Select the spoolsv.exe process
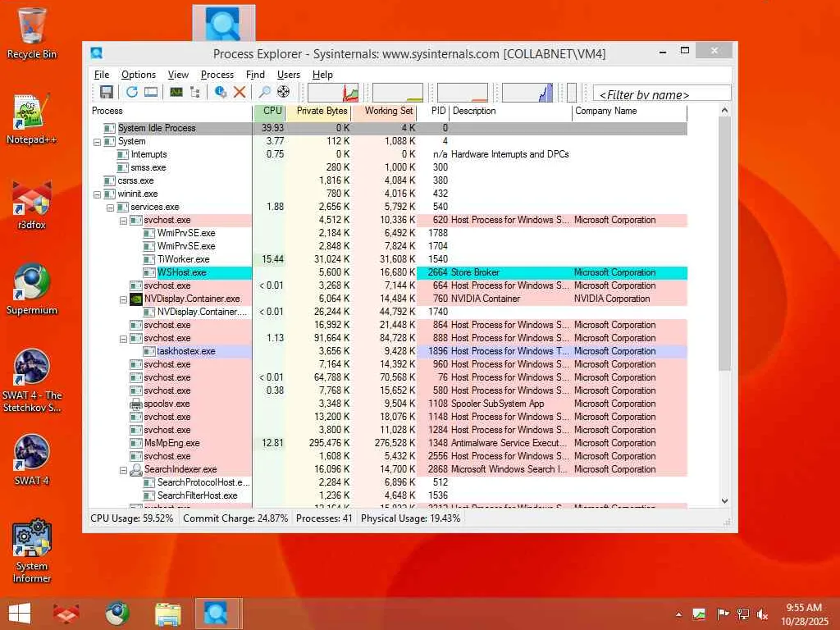The width and height of the screenshot is (840, 630). [x=388, y=404]
